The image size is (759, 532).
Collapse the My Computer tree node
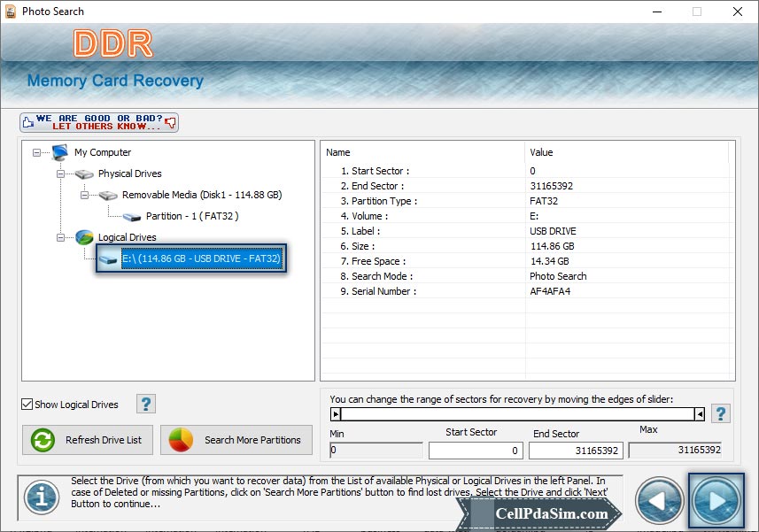coord(36,152)
